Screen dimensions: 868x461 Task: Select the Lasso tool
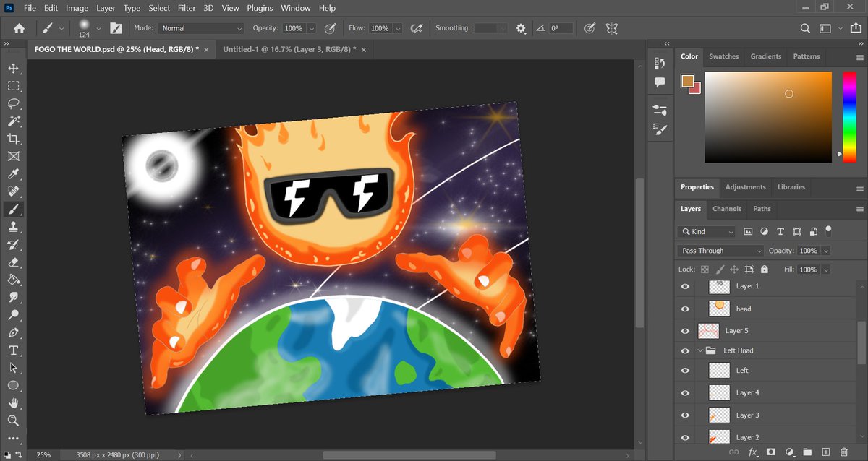(x=13, y=104)
